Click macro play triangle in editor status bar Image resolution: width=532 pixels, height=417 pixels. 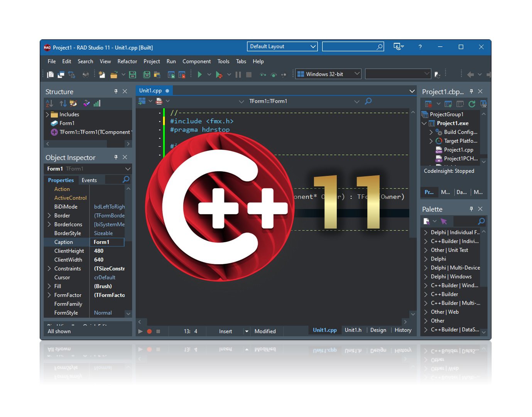pyautogui.click(x=140, y=331)
